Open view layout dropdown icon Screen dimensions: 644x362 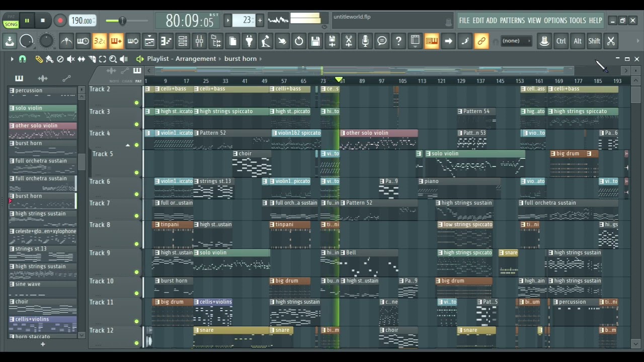click(415, 41)
